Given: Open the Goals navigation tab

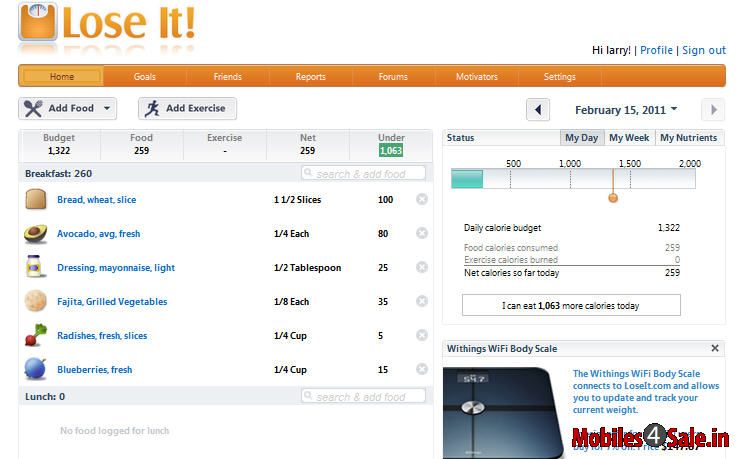Looking at the screenshot, I should [145, 77].
